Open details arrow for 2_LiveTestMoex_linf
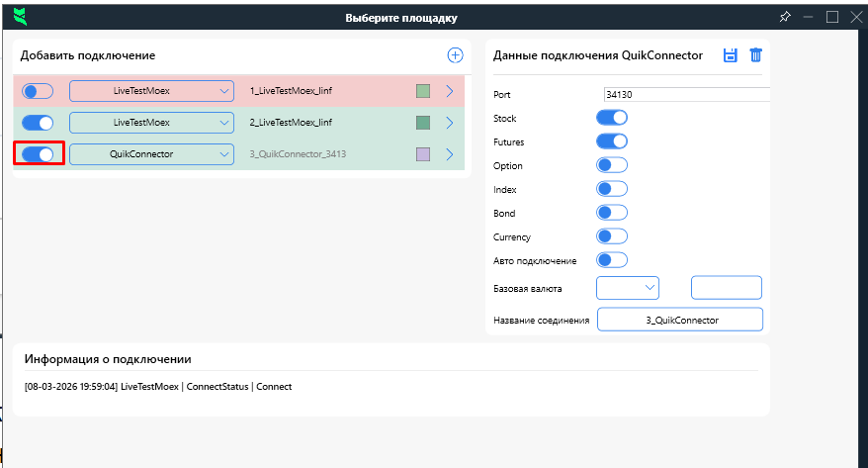This screenshot has height=468, width=868. click(x=449, y=123)
